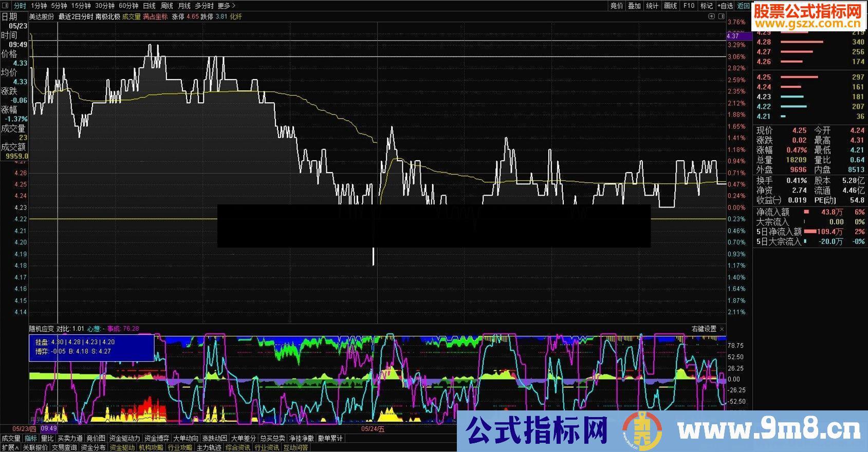The width and height of the screenshot is (868, 452).
Task: Select the 竞价图 indicator tab
Action: coord(96,438)
